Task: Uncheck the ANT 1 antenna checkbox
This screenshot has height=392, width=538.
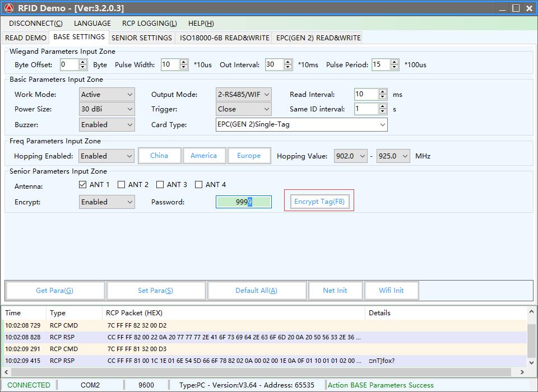Action: coord(83,185)
